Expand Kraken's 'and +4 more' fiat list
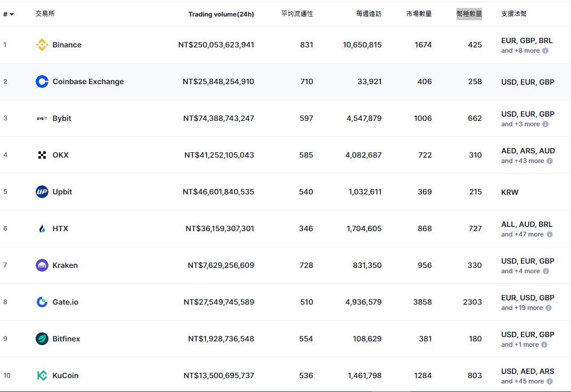 point(520,271)
